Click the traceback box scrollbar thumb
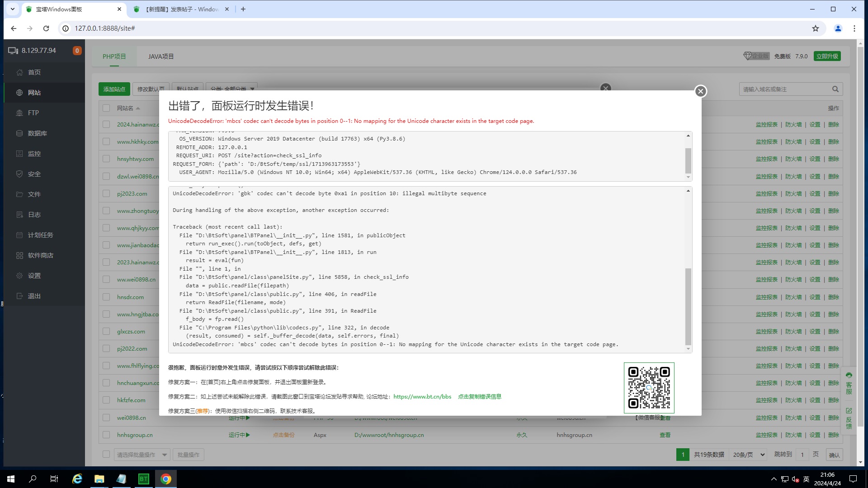 point(688,306)
